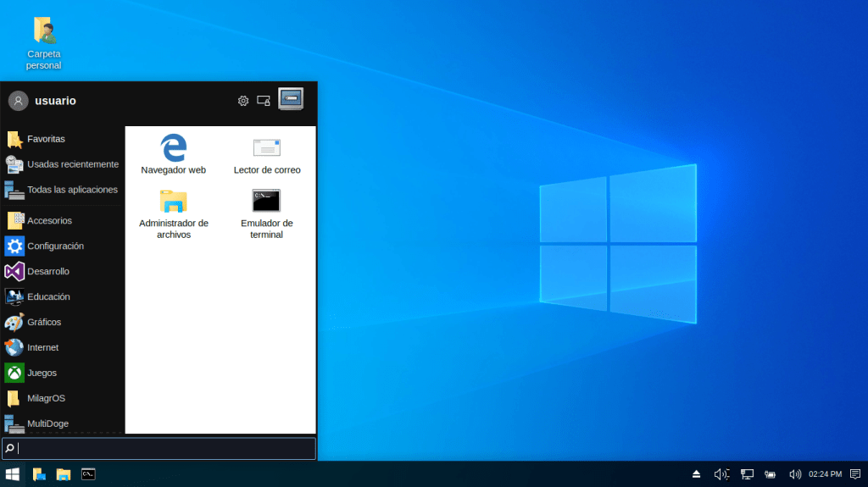Open settings gear in menu header
Image resolution: width=868 pixels, height=487 pixels.
[243, 101]
